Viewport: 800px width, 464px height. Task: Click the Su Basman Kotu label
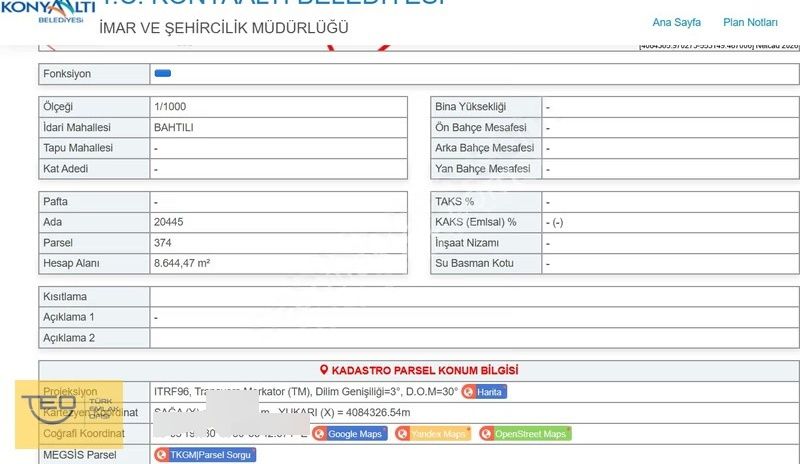(474, 263)
